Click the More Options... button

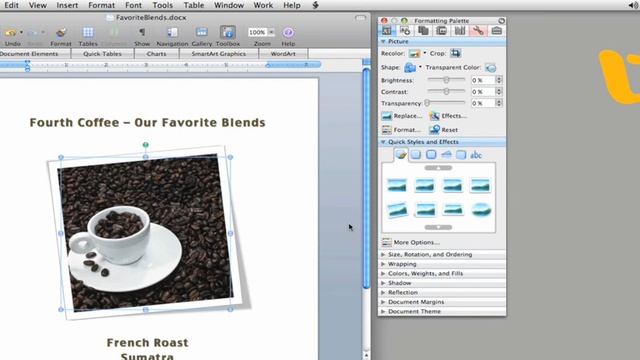pyautogui.click(x=410, y=242)
